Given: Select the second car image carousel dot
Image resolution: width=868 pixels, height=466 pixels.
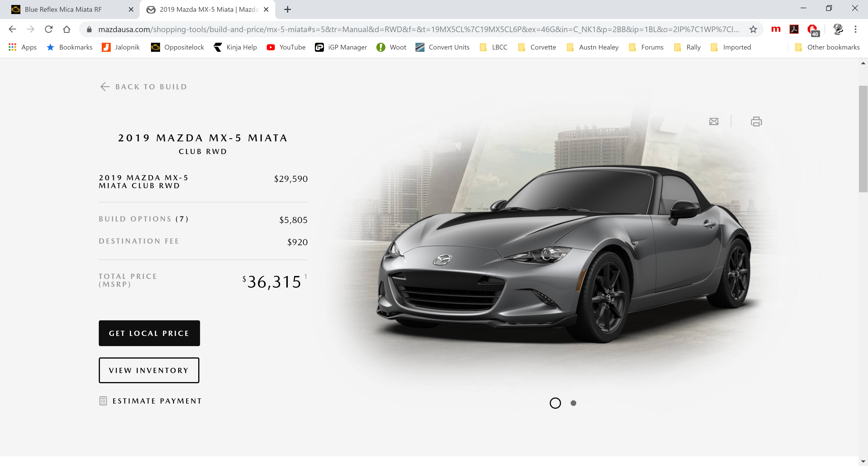Looking at the screenshot, I should click(x=573, y=403).
